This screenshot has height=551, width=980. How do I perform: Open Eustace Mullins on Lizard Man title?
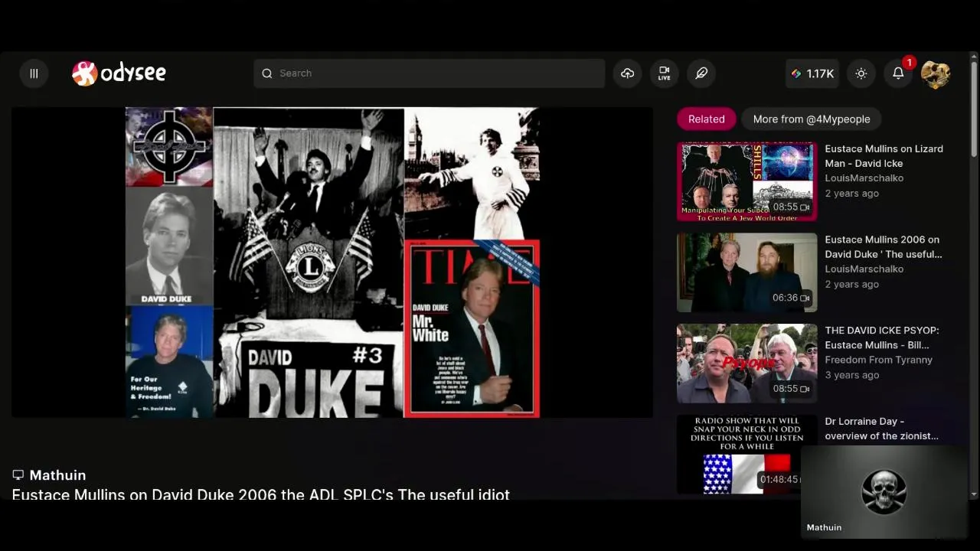[x=884, y=156]
